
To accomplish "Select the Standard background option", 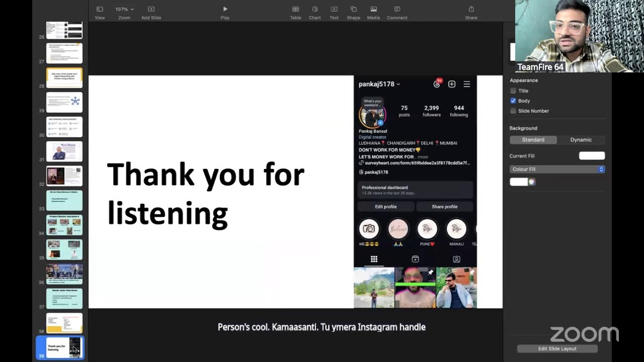I will 533,140.
